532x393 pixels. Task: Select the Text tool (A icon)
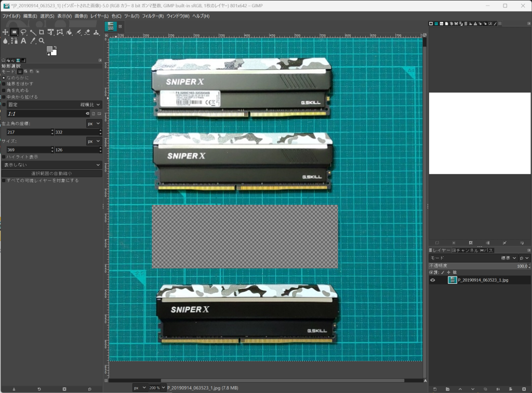pyautogui.click(x=23, y=41)
